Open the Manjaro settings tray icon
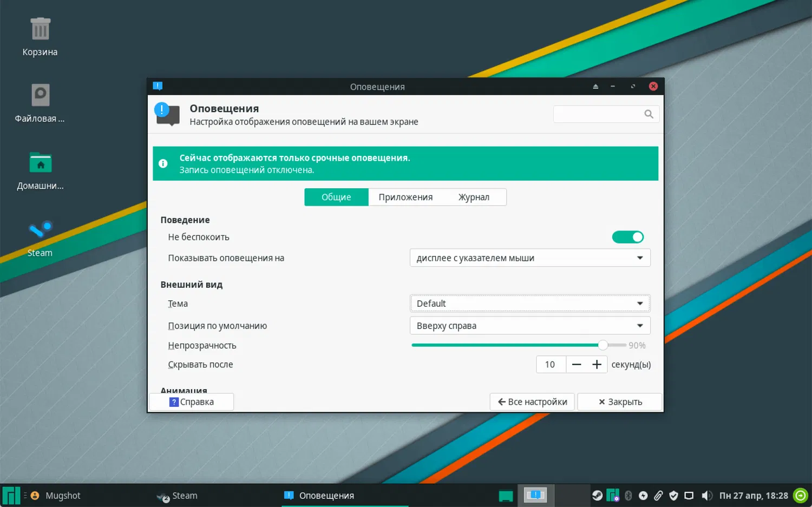The width and height of the screenshot is (812, 507). coord(612,495)
